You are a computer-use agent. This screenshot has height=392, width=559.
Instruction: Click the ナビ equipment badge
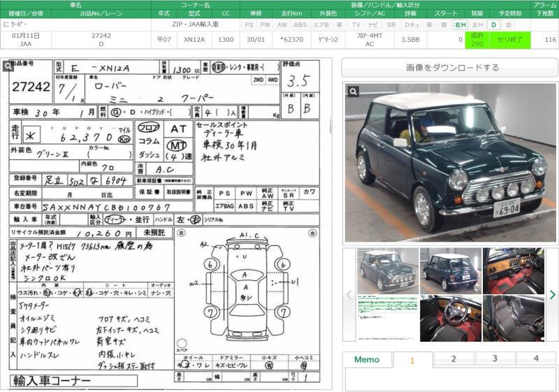click(x=374, y=24)
